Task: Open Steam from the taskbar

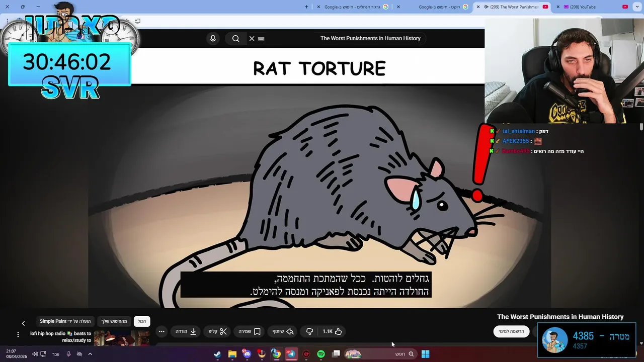Action: (x=217, y=354)
